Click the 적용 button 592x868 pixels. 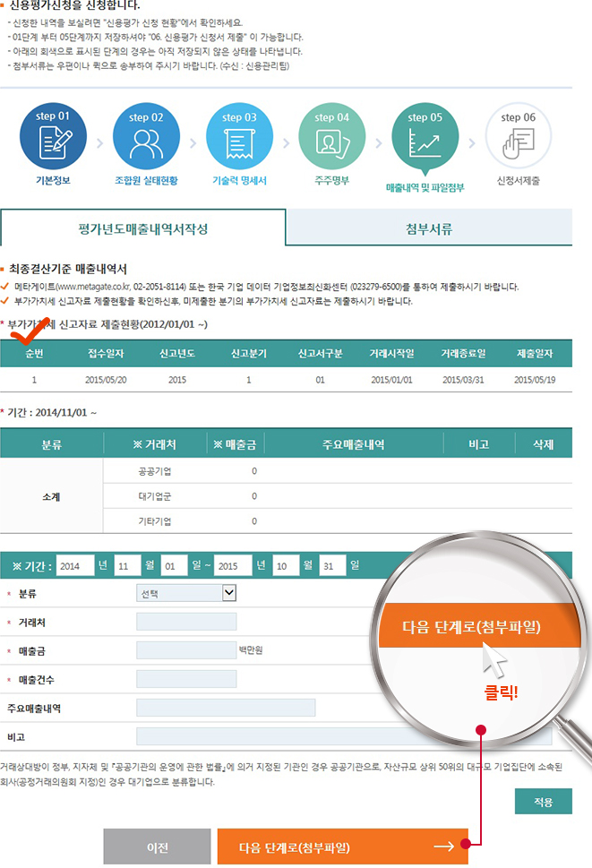[x=544, y=802]
